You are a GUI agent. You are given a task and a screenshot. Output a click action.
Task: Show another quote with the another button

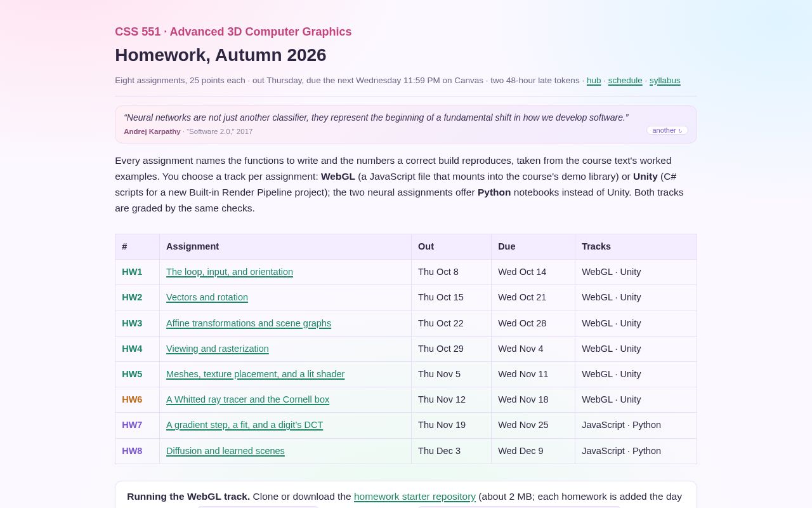tap(667, 130)
